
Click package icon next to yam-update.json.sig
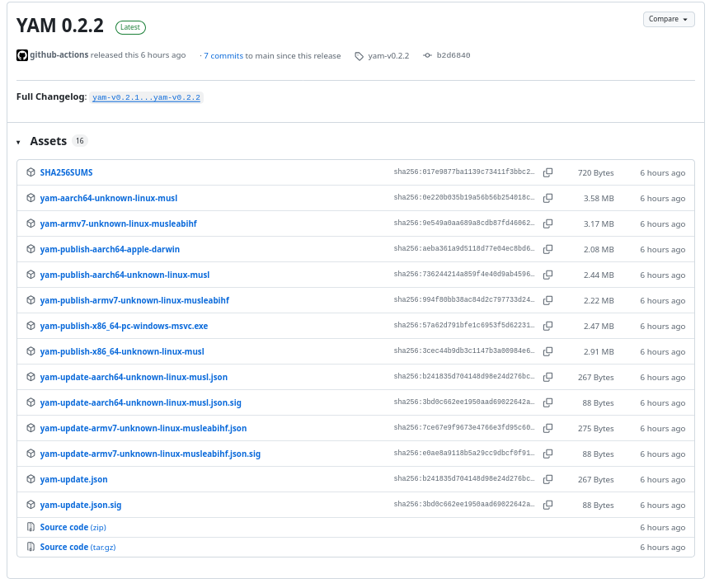point(31,505)
